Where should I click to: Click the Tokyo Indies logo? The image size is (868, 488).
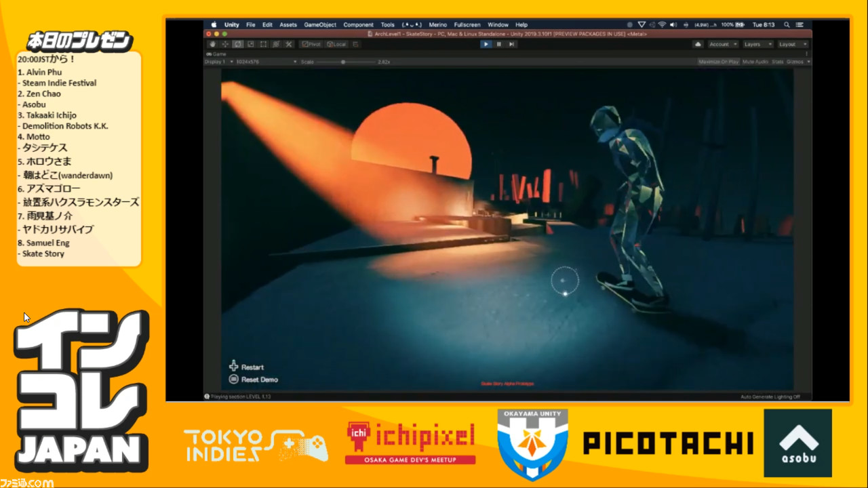point(256,445)
